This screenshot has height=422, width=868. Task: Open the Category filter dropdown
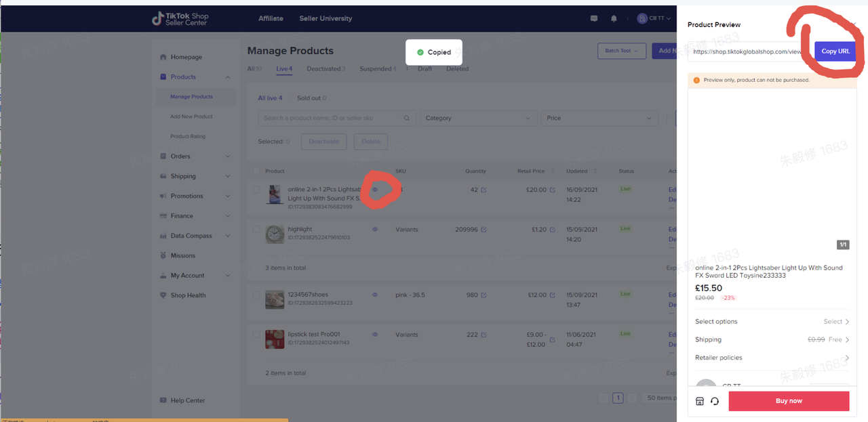point(478,117)
